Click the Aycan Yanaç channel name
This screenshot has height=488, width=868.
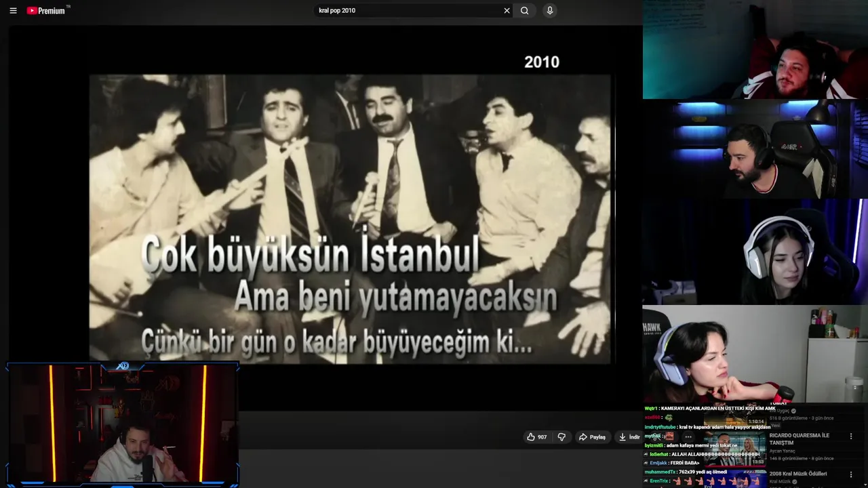coord(782,451)
